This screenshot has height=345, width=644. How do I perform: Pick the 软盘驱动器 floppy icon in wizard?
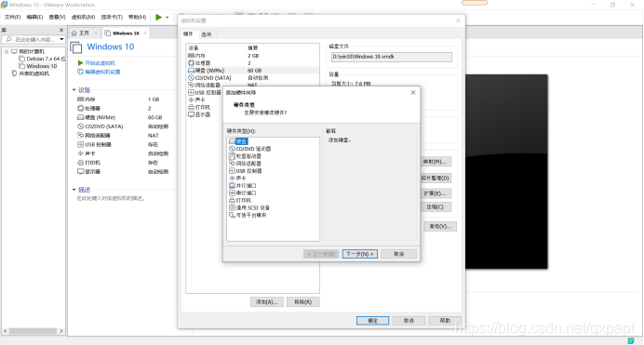coord(232,156)
